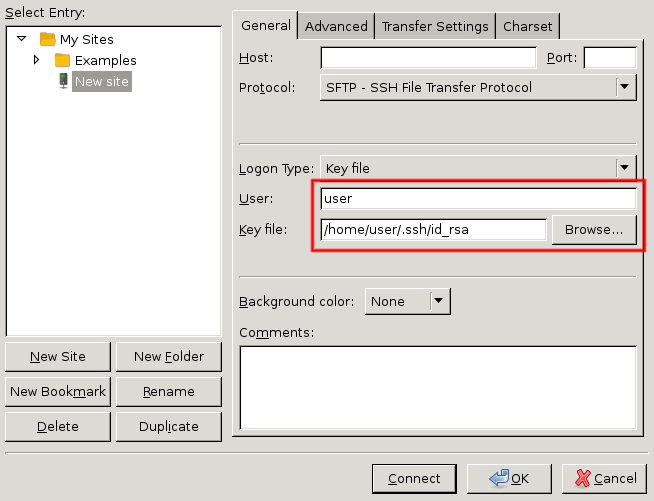
Task: Click the Examples folder icon
Action: [x=62, y=60]
